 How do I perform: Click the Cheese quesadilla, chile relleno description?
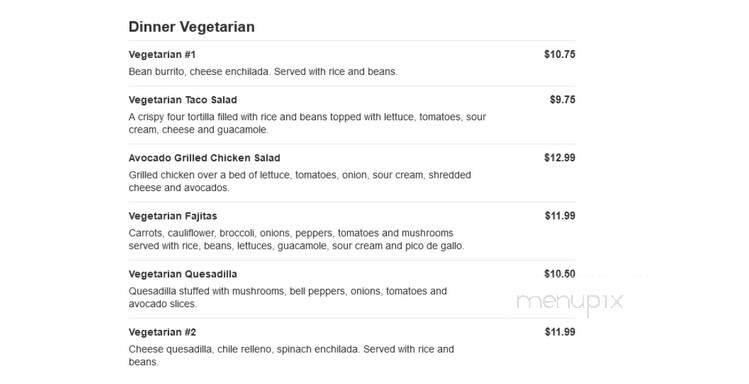pos(291,356)
